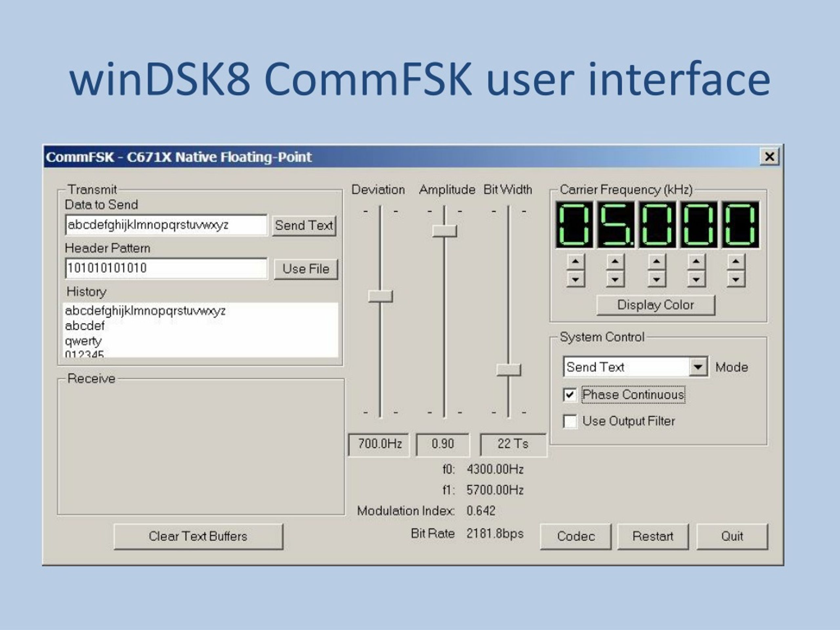The width and height of the screenshot is (840, 630).
Task: Select history entry abcdef
Action: [x=85, y=326]
